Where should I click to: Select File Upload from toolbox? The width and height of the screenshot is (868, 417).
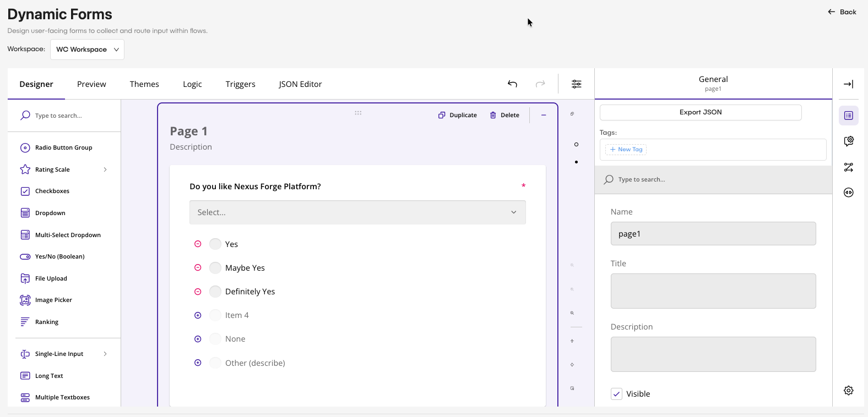(x=51, y=278)
